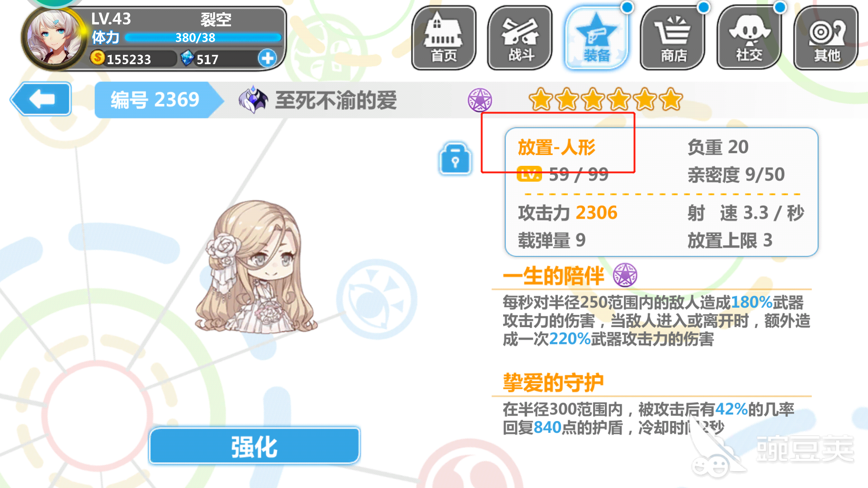
Task: Click the 编号 2369 label
Action: click(x=155, y=100)
